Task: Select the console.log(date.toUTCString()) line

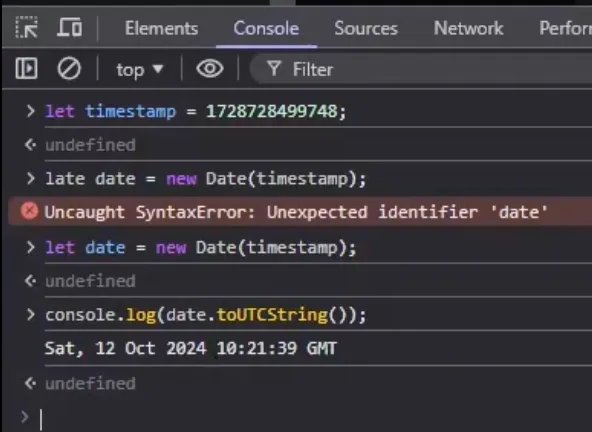Action: (x=206, y=315)
